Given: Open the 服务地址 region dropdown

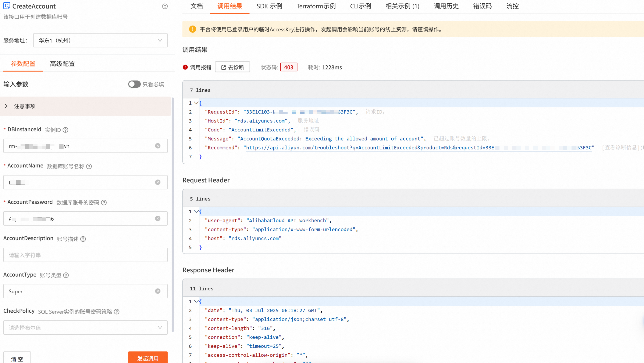Looking at the screenshot, I should pos(100,40).
